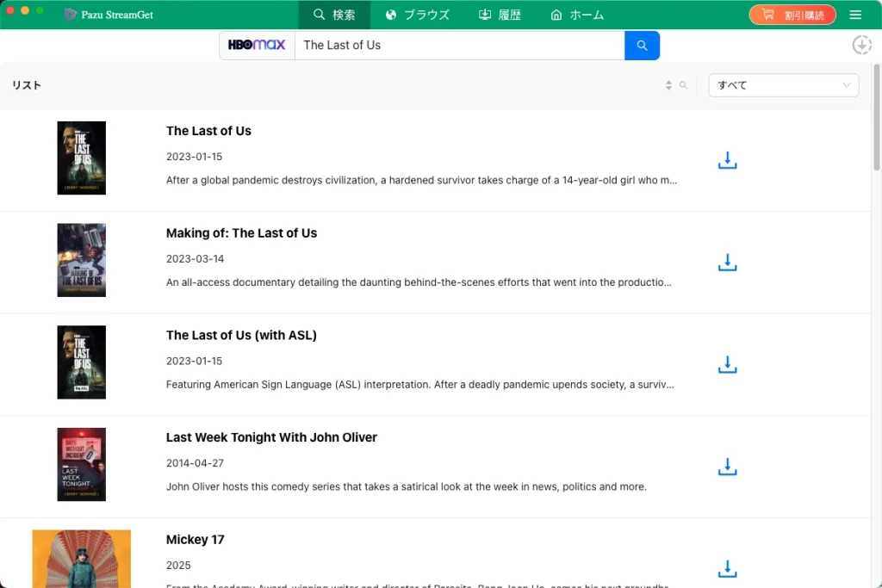Click the blue search magnifier button
Image resolution: width=882 pixels, height=588 pixels.
(x=642, y=46)
